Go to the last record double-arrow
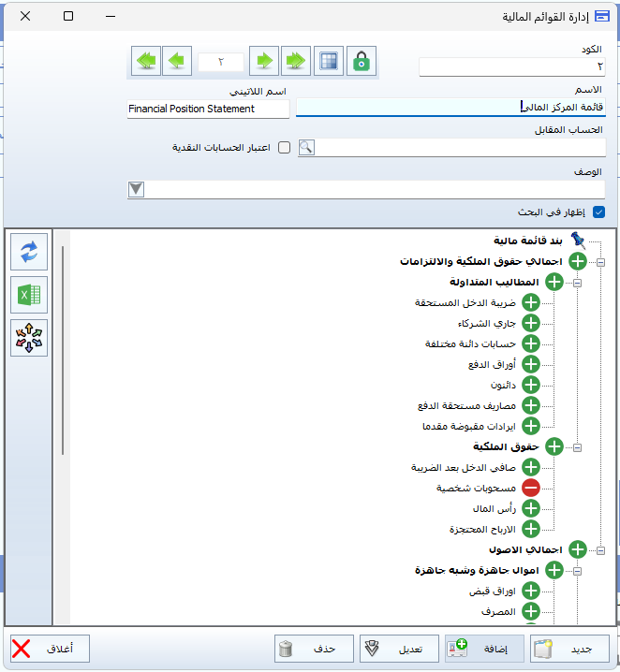This screenshot has height=672, width=620. [296, 61]
